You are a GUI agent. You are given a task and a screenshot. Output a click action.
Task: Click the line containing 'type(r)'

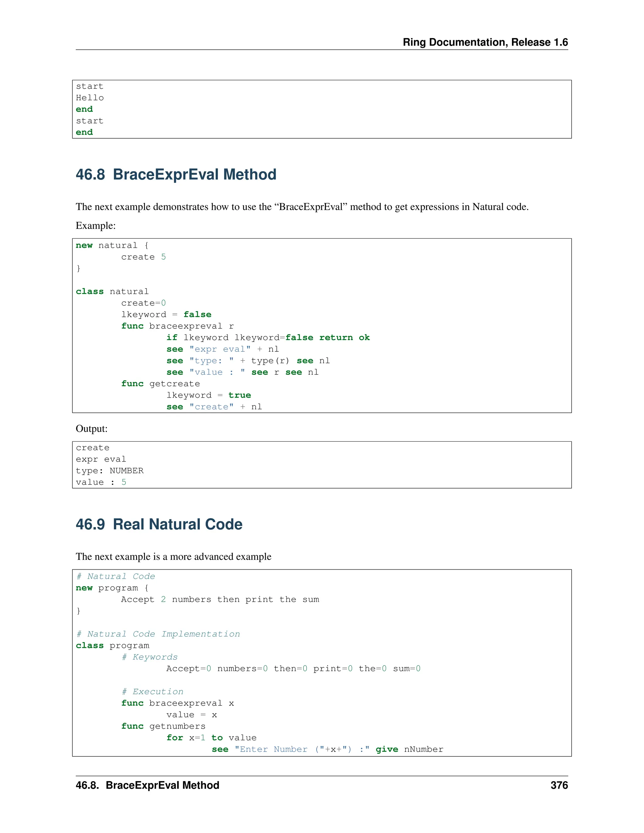pos(248,361)
